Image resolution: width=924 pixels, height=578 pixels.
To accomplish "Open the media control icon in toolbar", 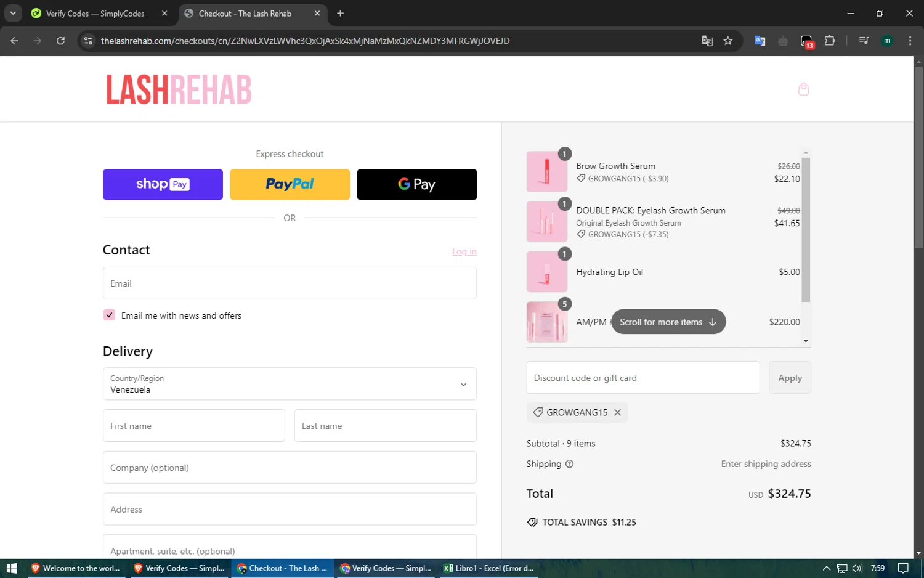I will click(x=864, y=41).
